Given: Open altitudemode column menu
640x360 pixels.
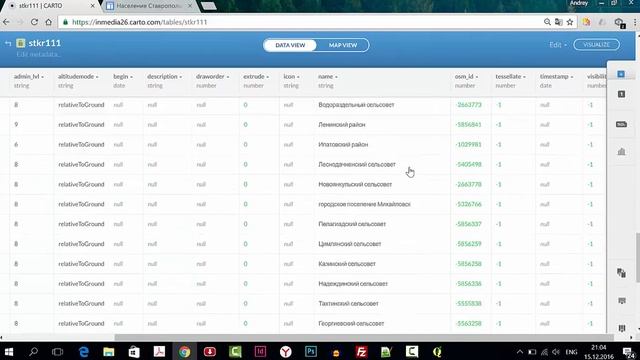Looking at the screenshot, I should (97, 77).
